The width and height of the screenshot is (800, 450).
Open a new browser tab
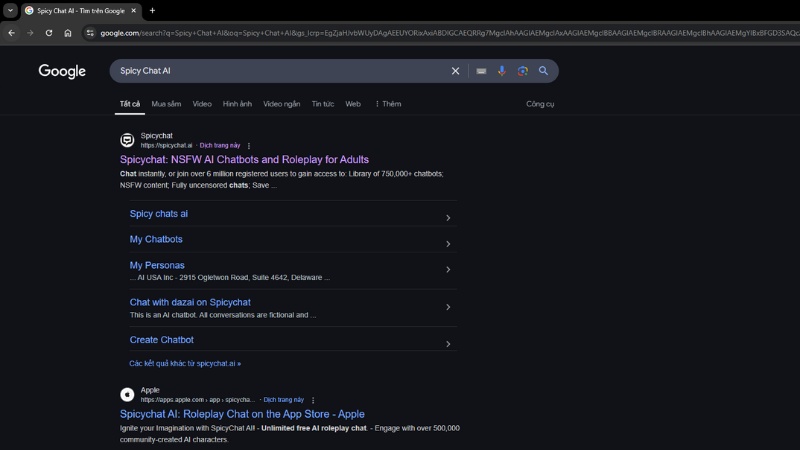click(x=152, y=10)
